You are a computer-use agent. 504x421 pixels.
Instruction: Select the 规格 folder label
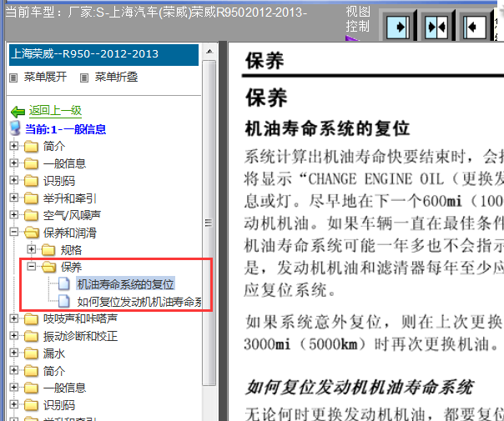click(x=72, y=250)
